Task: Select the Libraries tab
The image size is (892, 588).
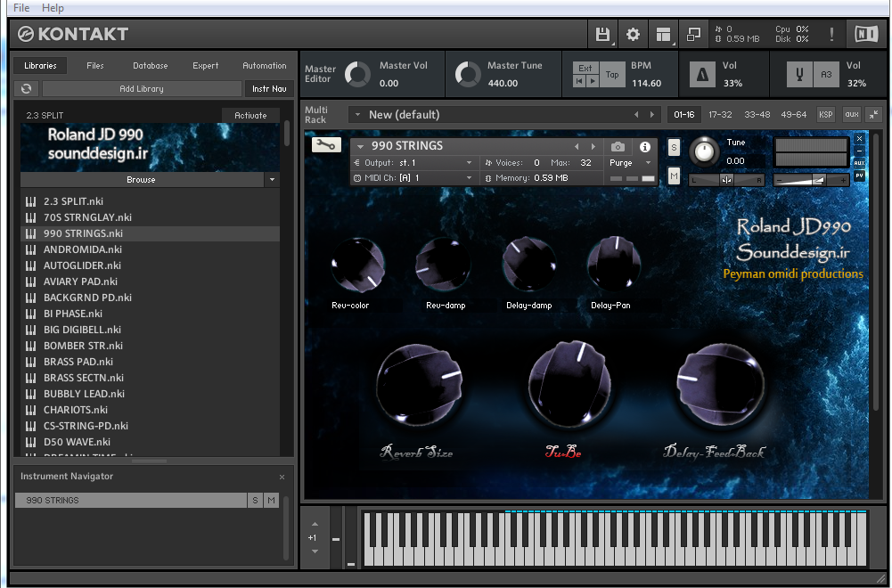Action: pos(40,66)
